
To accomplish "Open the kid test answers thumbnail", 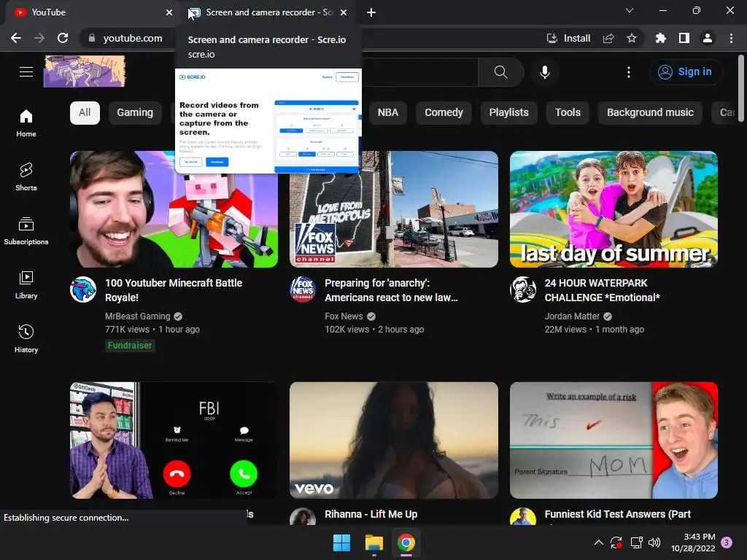I will [614, 440].
